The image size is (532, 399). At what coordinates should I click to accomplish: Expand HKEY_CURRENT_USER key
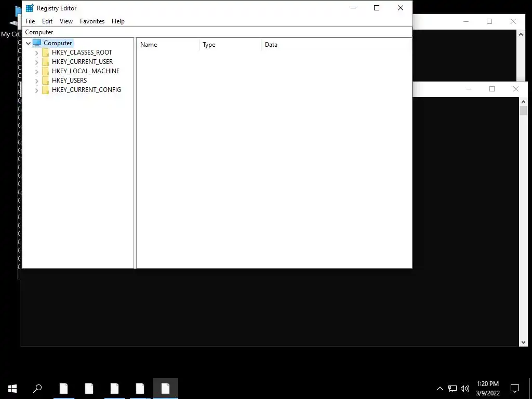click(x=37, y=62)
